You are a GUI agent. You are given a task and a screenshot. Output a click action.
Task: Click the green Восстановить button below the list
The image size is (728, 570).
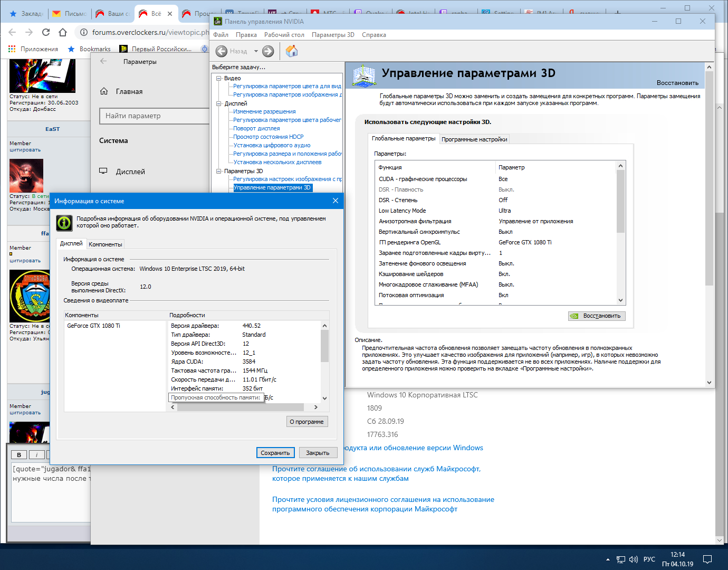597,316
